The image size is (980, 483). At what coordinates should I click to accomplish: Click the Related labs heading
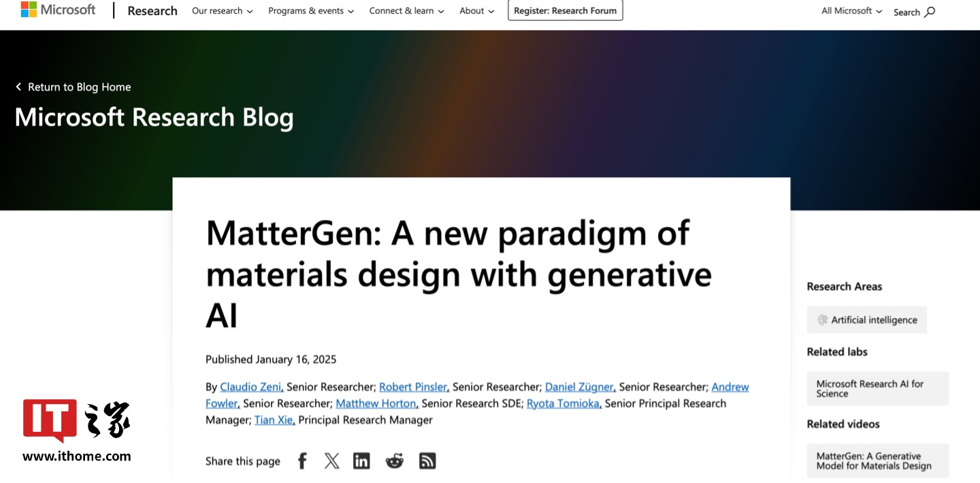coord(837,352)
